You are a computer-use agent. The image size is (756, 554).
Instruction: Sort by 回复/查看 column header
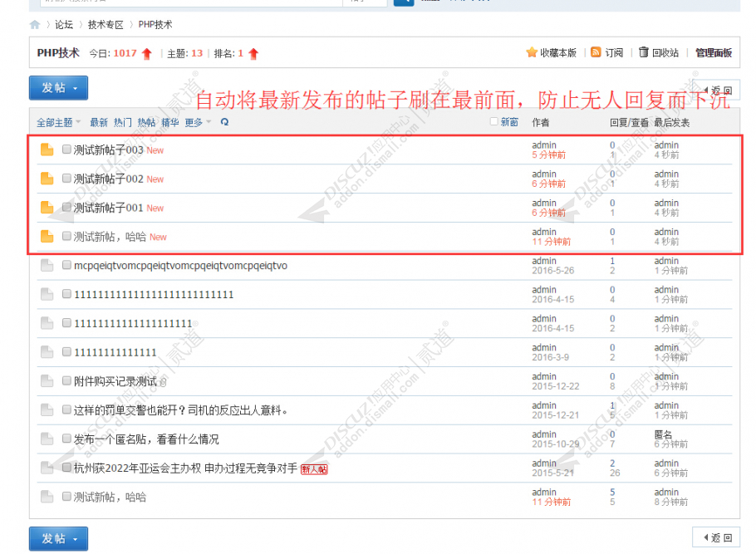coord(629,122)
